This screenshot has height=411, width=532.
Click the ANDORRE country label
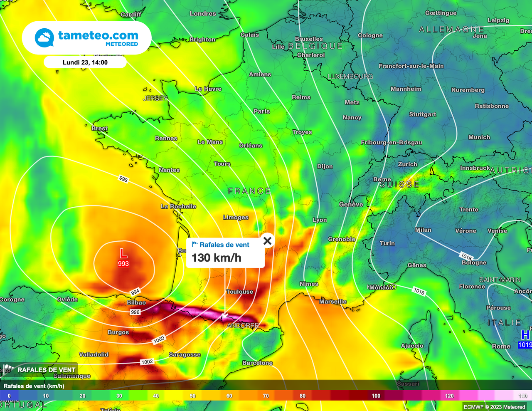243,325
